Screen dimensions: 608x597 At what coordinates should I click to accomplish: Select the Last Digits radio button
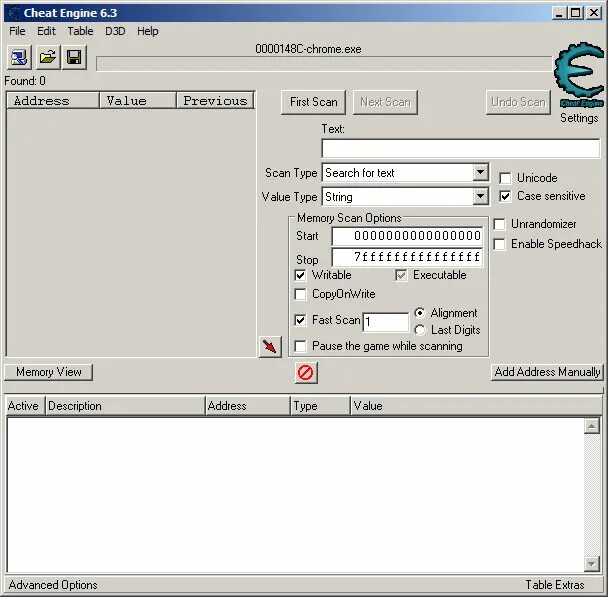pos(420,330)
